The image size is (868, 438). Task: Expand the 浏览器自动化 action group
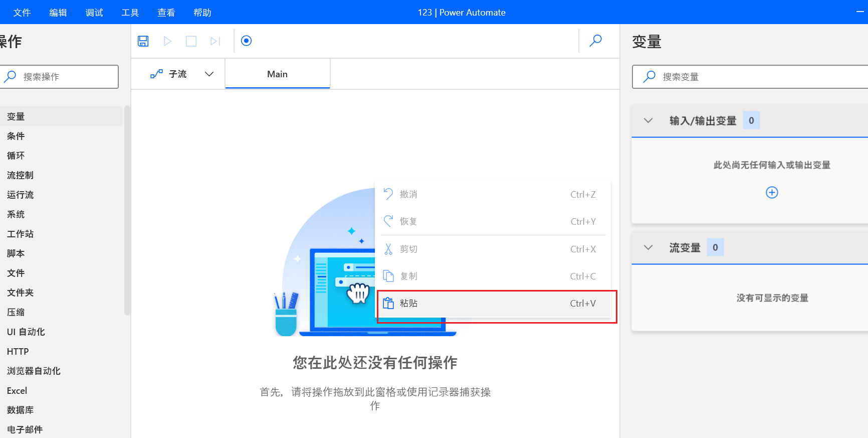61,371
